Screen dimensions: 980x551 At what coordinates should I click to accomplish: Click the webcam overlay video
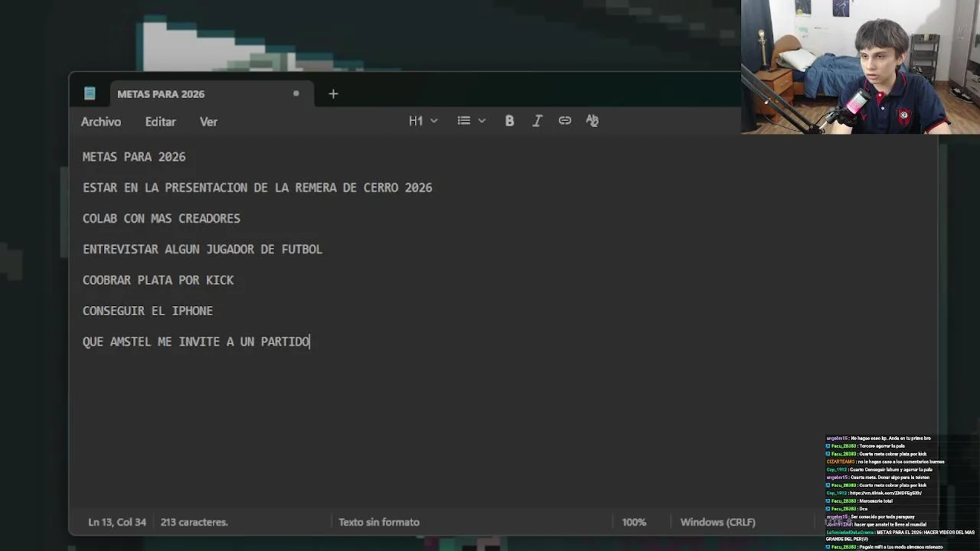click(x=861, y=67)
